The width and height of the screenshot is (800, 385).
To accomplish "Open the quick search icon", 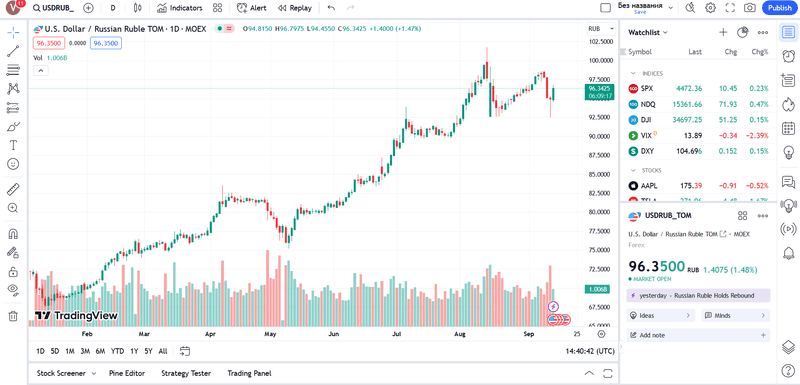I will click(x=690, y=8).
